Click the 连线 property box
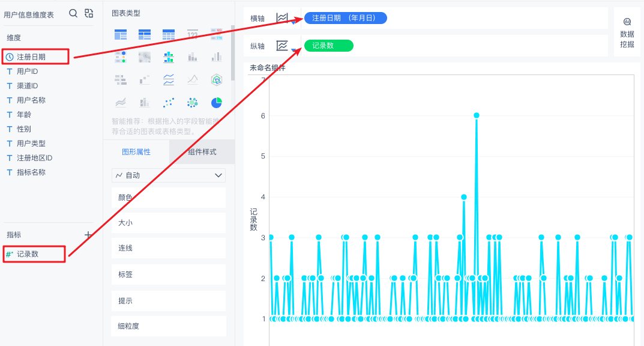This screenshot has width=644, height=346. (x=169, y=248)
